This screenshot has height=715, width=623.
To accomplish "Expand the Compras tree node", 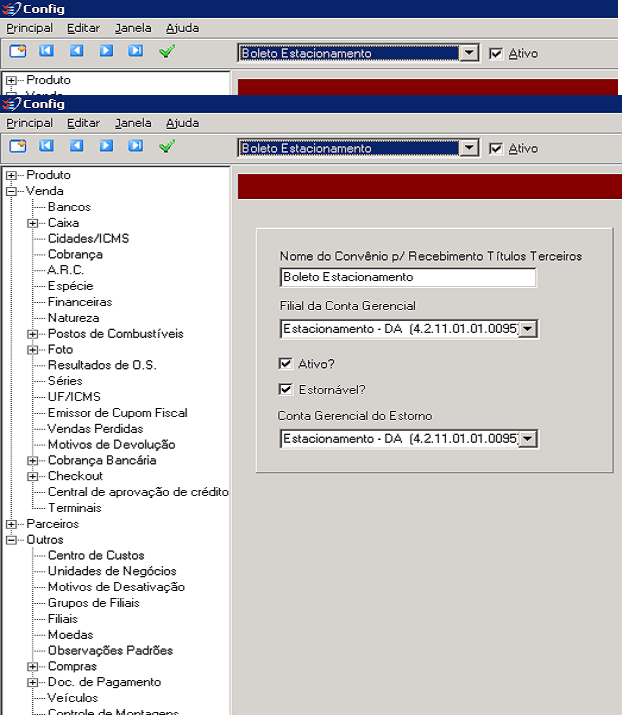I will [x=32, y=667].
